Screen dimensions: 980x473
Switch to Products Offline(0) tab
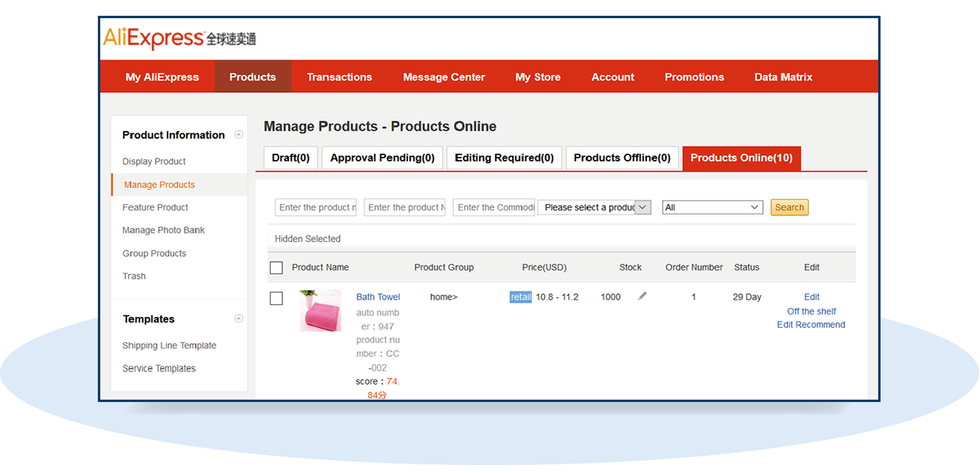[622, 158]
